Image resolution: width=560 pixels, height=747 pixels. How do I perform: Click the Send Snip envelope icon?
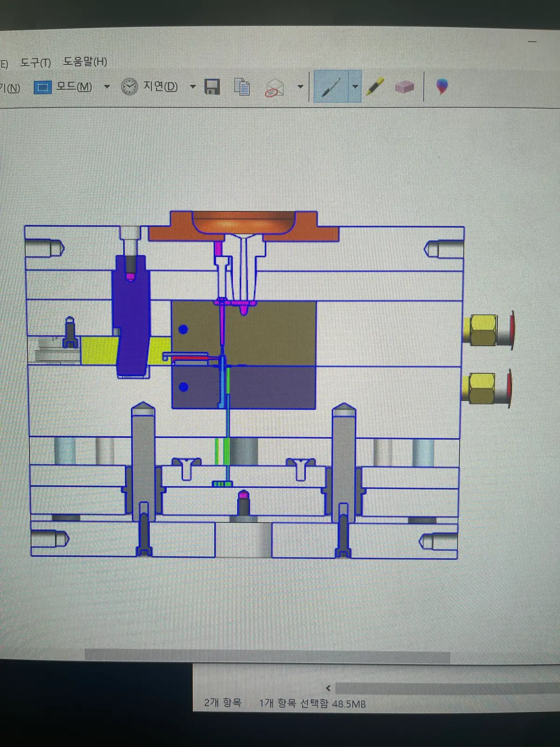(274, 87)
